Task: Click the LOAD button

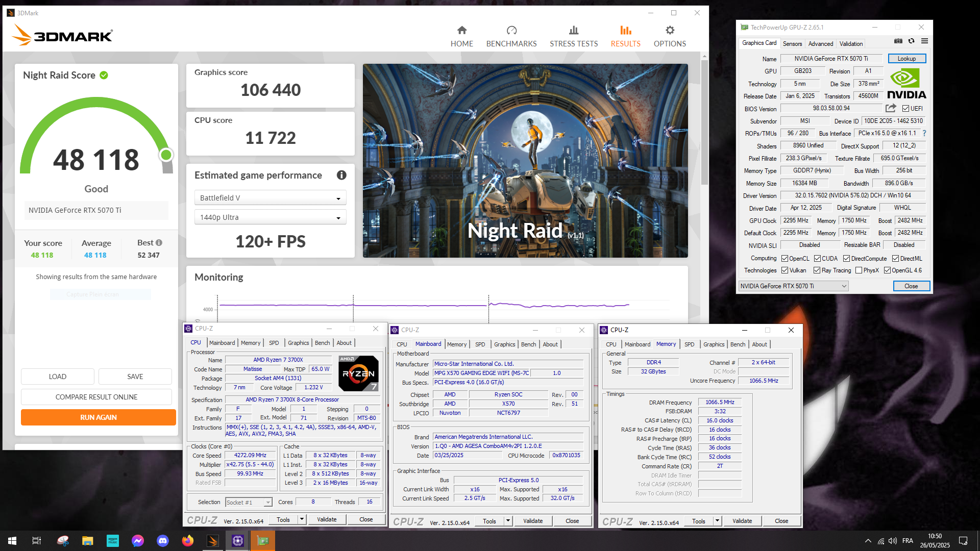Action: pos(57,377)
